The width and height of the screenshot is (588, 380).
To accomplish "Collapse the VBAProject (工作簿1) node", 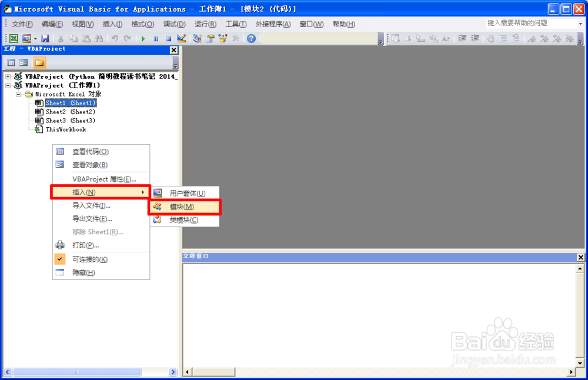I will coord(8,85).
